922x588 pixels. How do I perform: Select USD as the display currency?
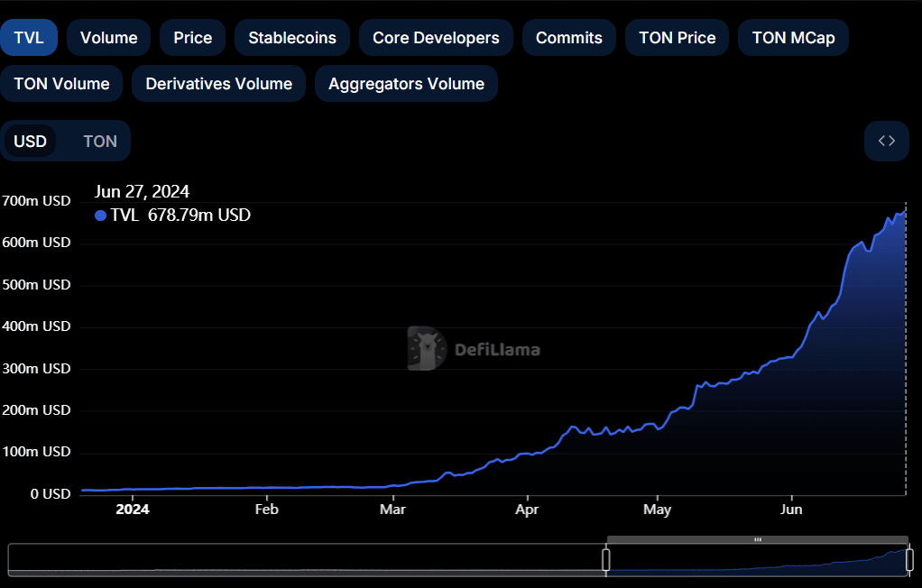tap(30, 141)
